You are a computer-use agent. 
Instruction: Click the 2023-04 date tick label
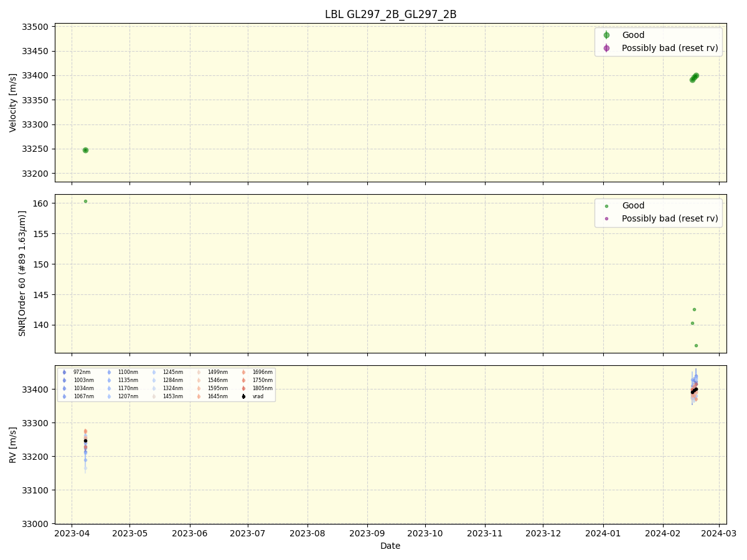(x=72, y=533)
